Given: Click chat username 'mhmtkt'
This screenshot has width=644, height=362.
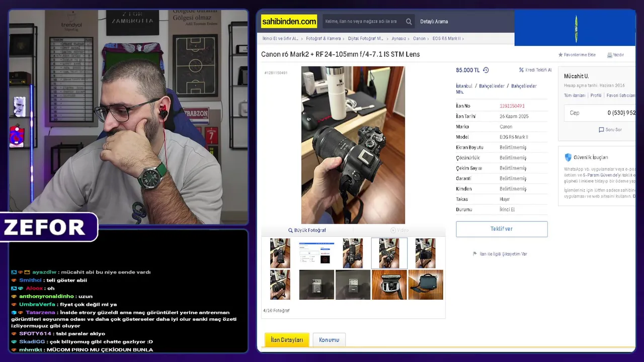Looking at the screenshot, I should [x=31, y=349].
